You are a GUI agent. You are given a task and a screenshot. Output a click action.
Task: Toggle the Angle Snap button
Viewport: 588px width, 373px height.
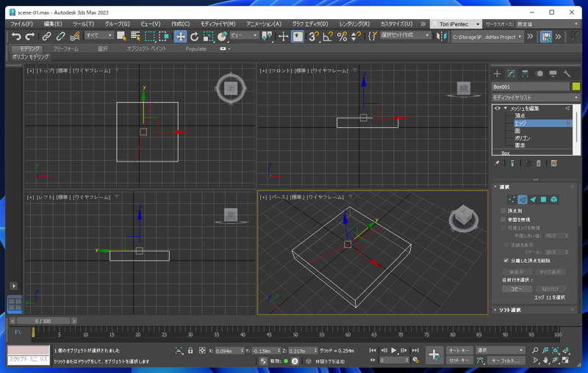[328, 36]
